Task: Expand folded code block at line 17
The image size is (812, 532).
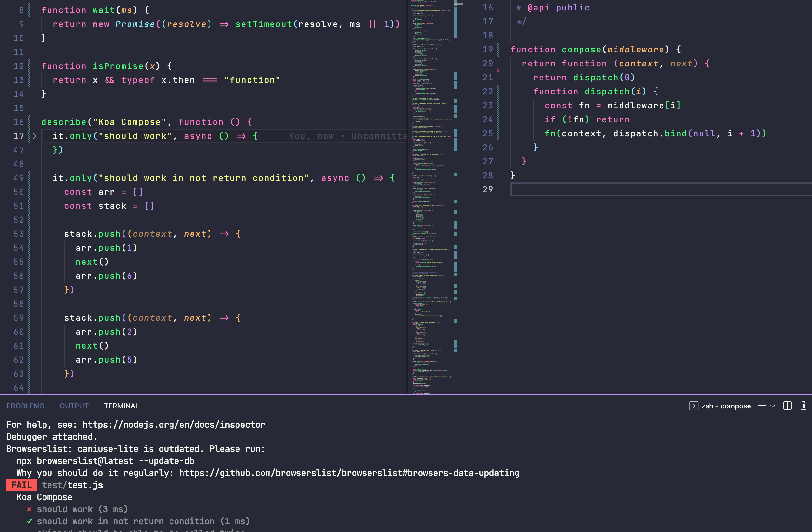Action: tap(34, 136)
